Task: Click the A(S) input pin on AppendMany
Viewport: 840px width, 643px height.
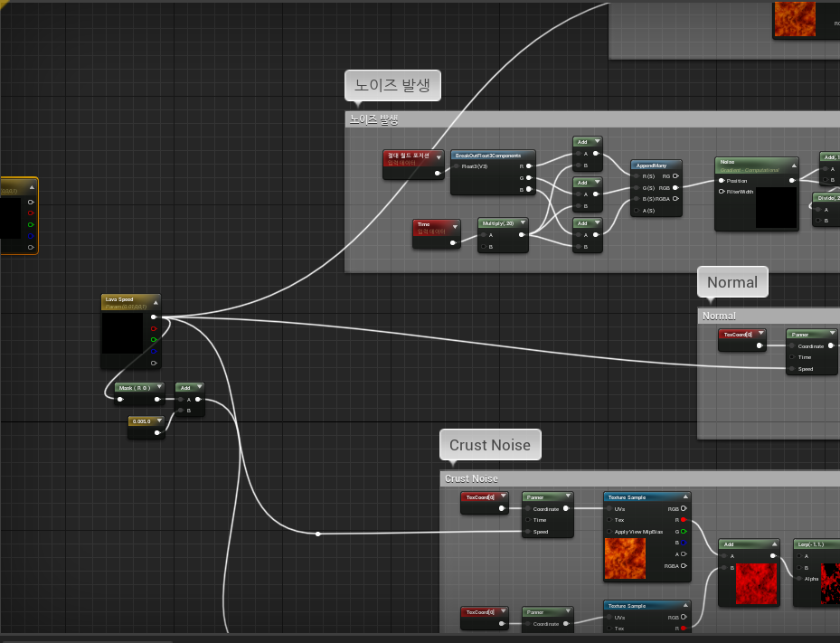Action: (x=637, y=211)
